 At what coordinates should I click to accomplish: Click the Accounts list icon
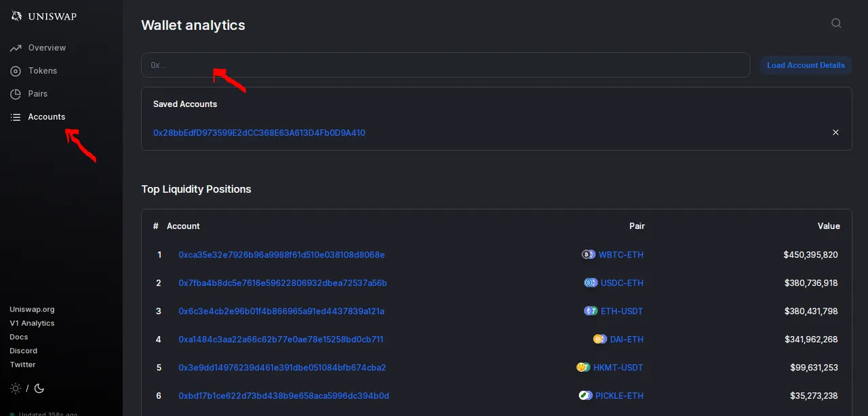coord(16,117)
